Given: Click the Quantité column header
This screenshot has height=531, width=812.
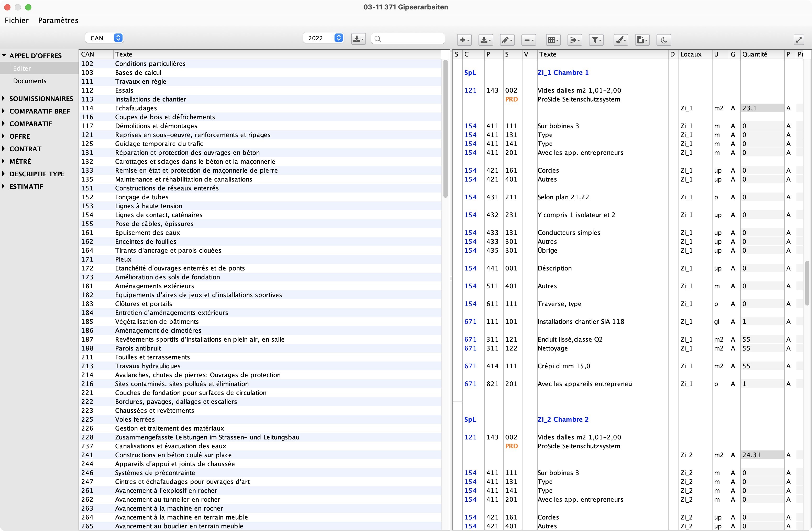Looking at the screenshot, I should [x=762, y=54].
